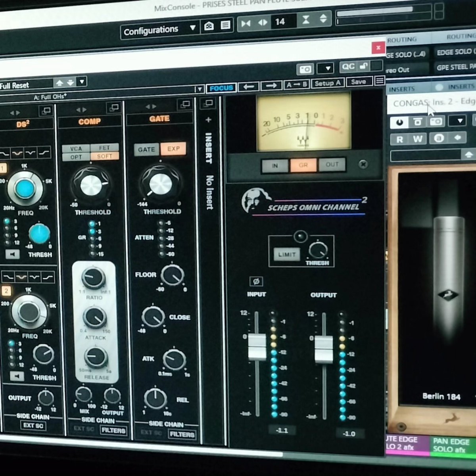
Task: Click the OUTPUT fader handle
Action: pyautogui.click(x=324, y=349)
